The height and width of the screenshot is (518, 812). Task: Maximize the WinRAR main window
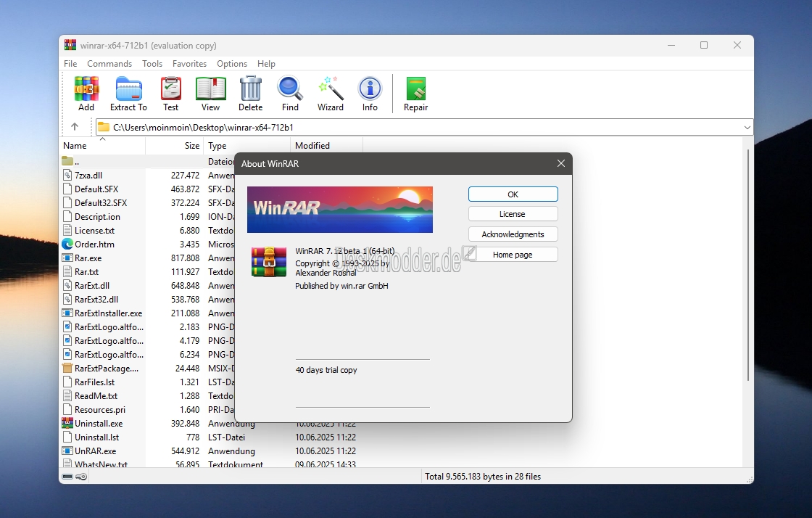coord(704,45)
